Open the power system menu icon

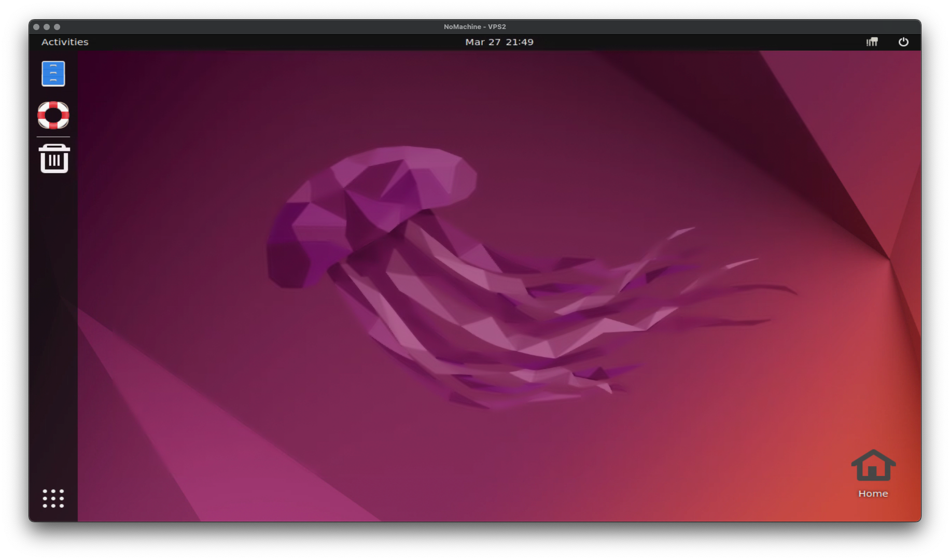point(903,42)
